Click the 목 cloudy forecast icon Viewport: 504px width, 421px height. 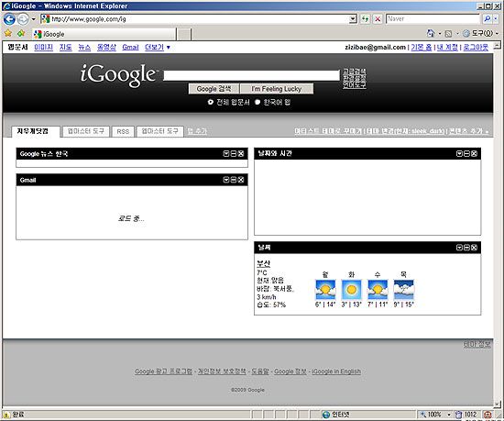coord(404,290)
